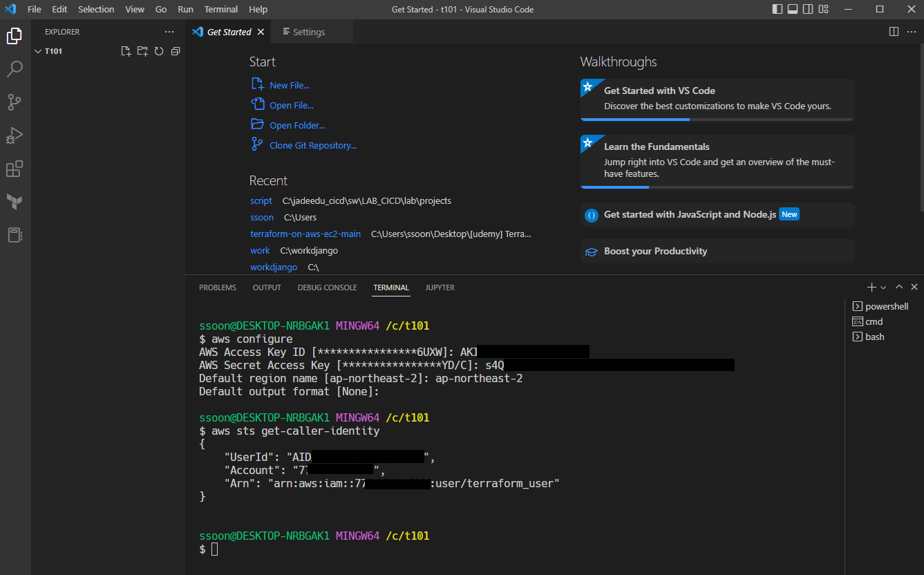
Task: Close the Get Started tab
Action: [261, 32]
